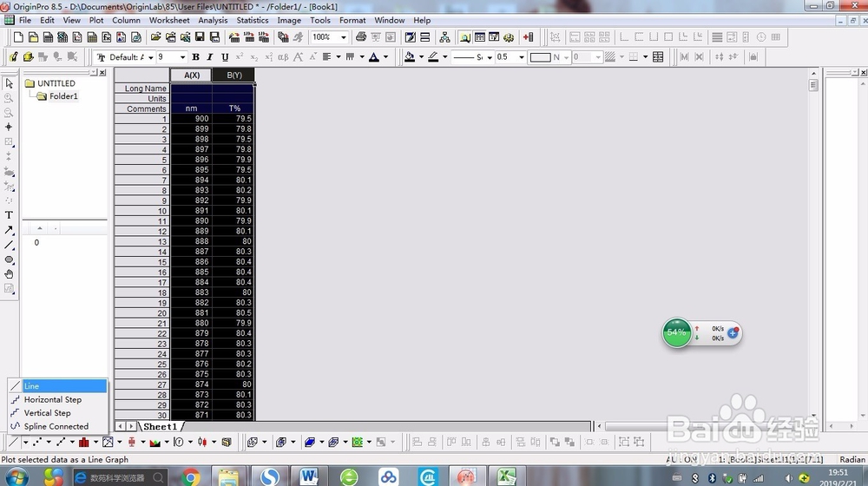Click the border color swatch box
The image size is (868, 486).
540,57
